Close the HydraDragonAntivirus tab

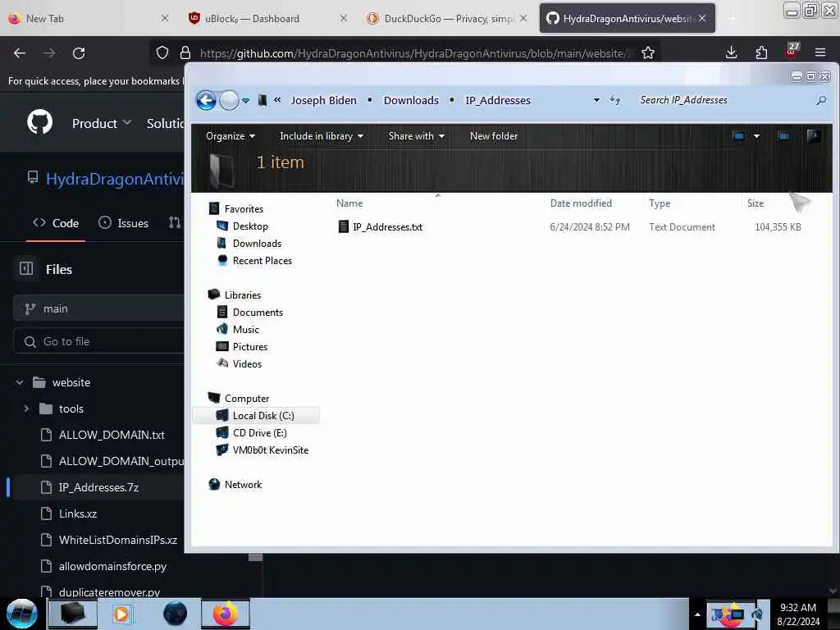702,18
